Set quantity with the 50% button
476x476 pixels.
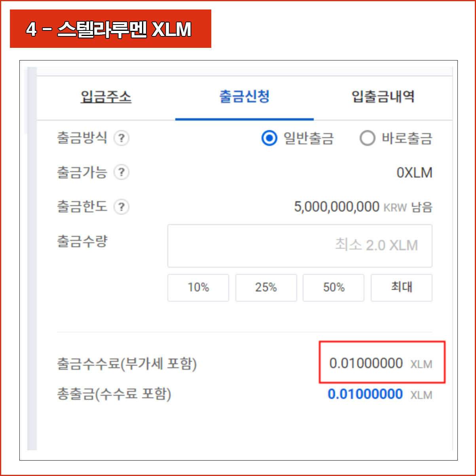pyautogui.click(x=334, y=287)
